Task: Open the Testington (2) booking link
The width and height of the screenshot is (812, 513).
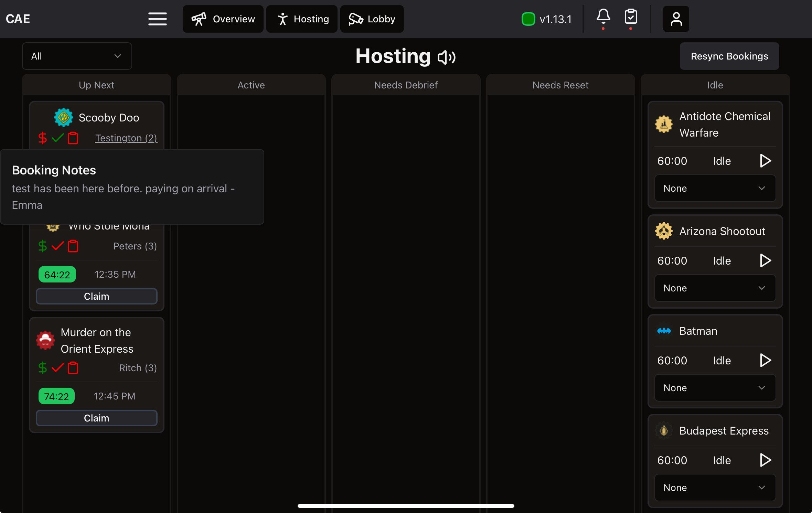Action: tap(126, 138)
